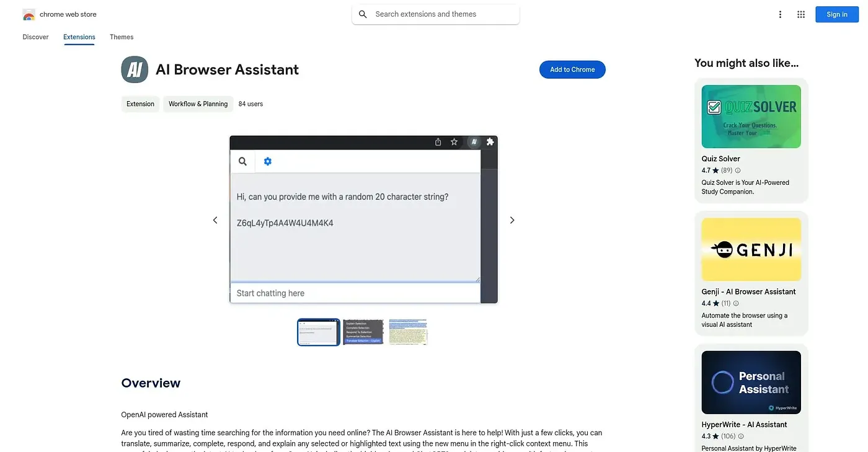Click the Quiz Solver banner image
Image resolution: width=868 pixels, height=452 pixels.
pos(751,117)
